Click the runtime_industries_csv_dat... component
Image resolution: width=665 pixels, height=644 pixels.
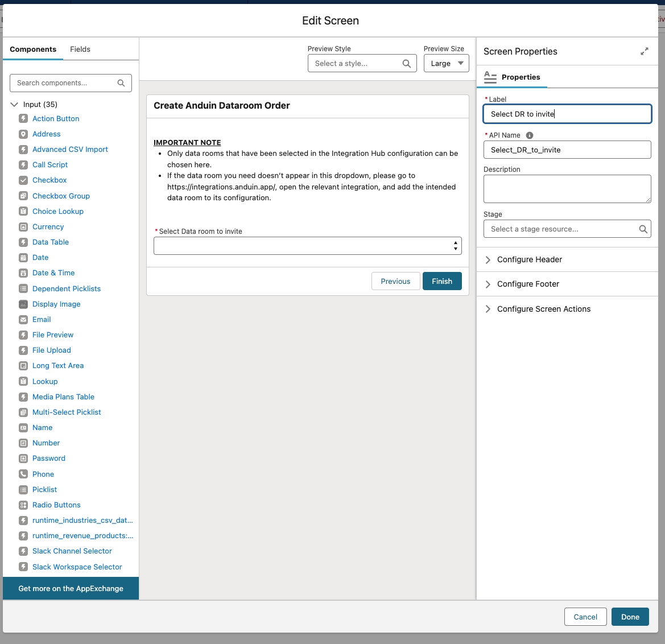tap(82, 520)
